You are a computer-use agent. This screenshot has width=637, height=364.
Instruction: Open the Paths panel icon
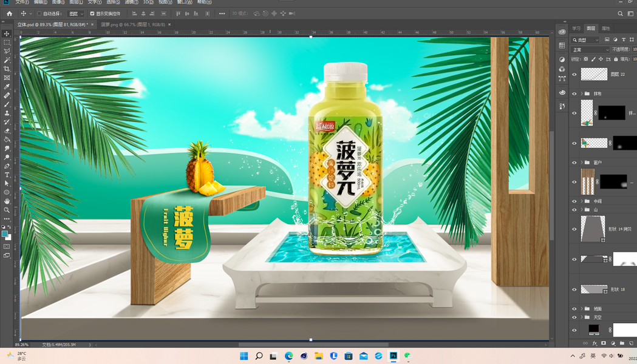coord(562,78)
